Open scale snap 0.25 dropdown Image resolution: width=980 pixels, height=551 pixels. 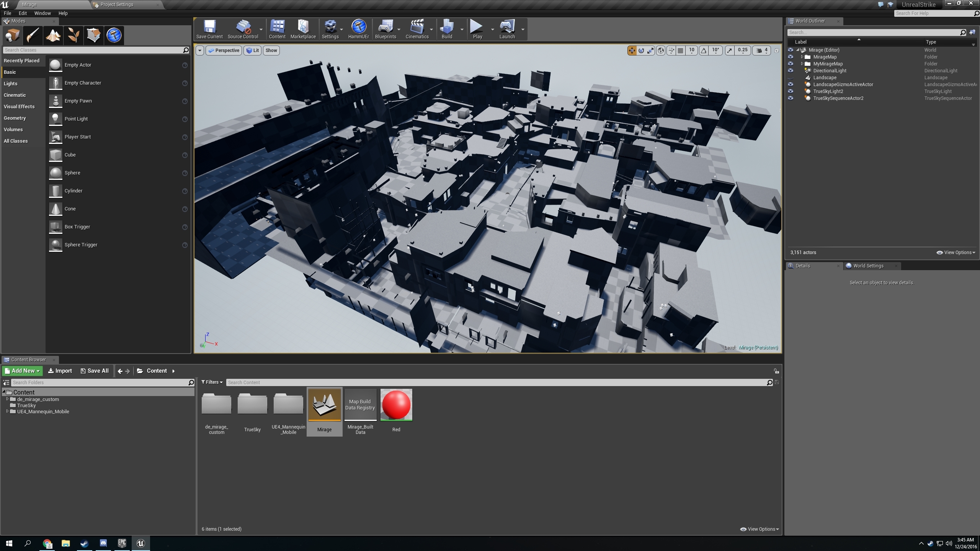coord(743,51)
